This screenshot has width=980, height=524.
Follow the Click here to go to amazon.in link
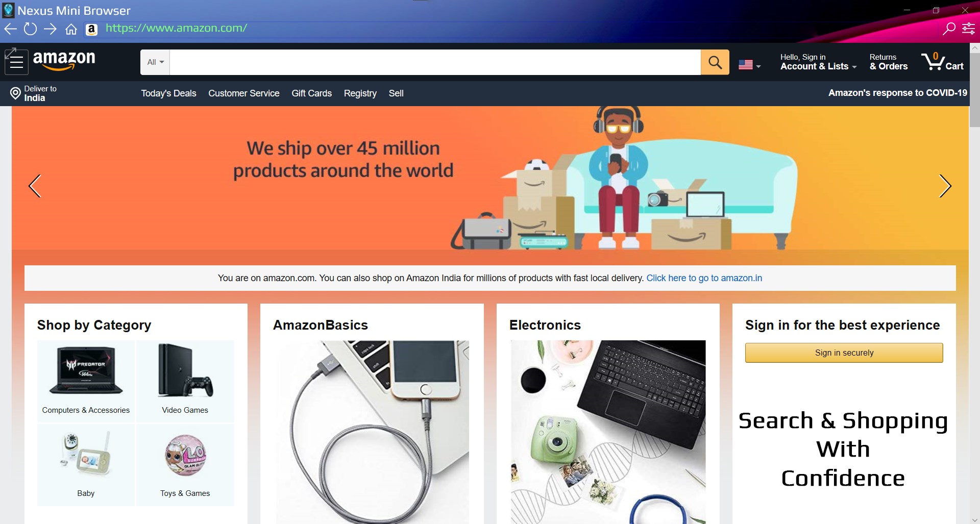tap(704, 278)
